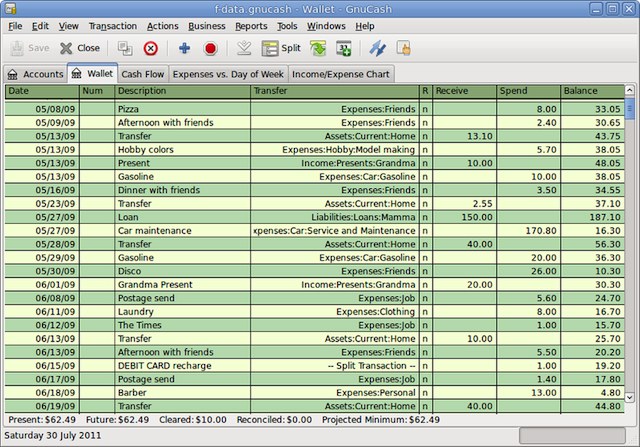This screenshot has width=640, height=447.
Task: Open the Tools menu
Action: pyautogui.click(x=287, y=26)
